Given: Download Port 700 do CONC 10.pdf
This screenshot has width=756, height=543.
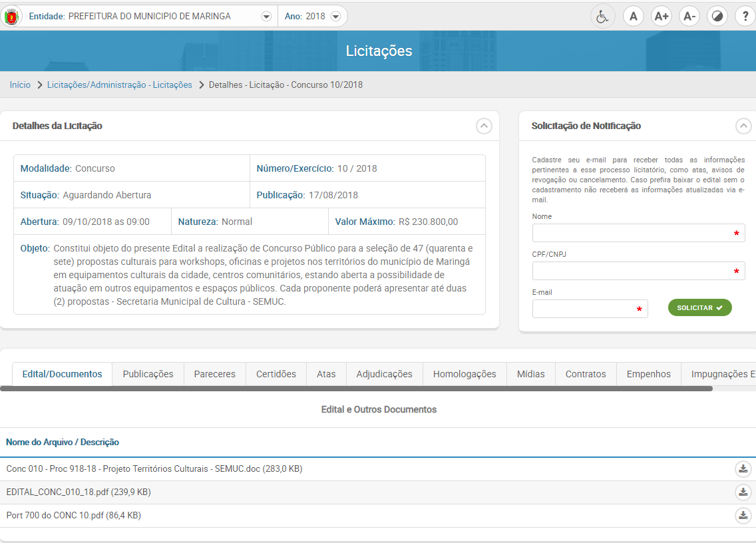Looking at the screenshot, I should tap(743, 515).
